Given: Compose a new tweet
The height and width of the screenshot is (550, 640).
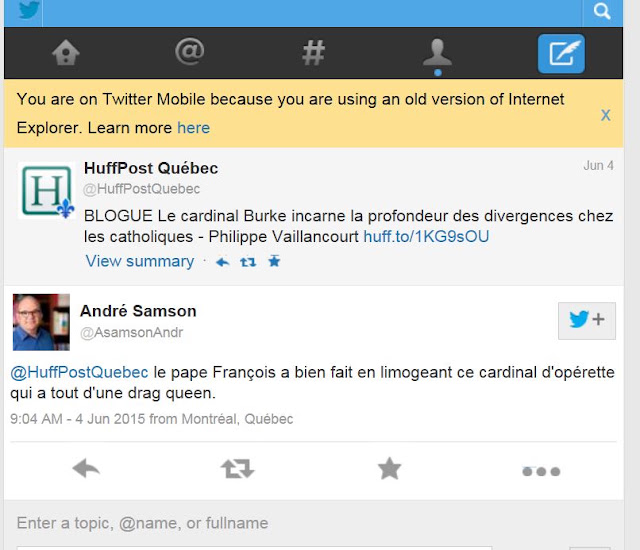Looking at the screenshot, I should coord(561,54).
